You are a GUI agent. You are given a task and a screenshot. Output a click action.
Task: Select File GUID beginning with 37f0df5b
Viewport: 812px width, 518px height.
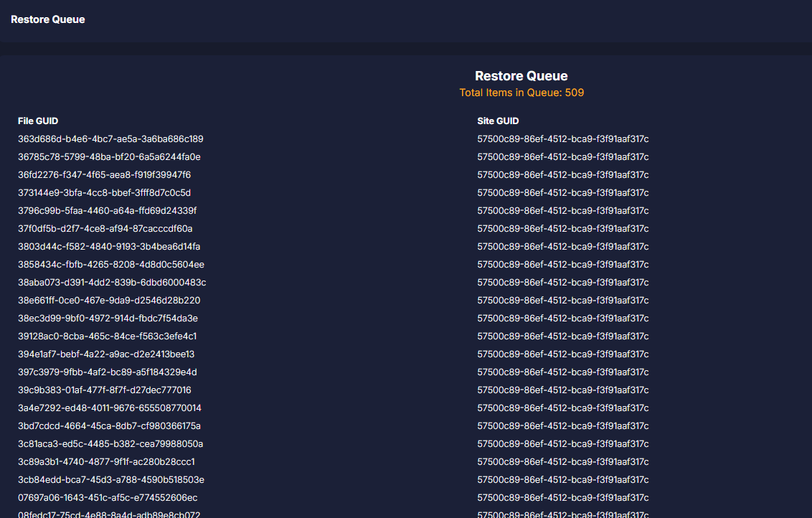(105, 229)
